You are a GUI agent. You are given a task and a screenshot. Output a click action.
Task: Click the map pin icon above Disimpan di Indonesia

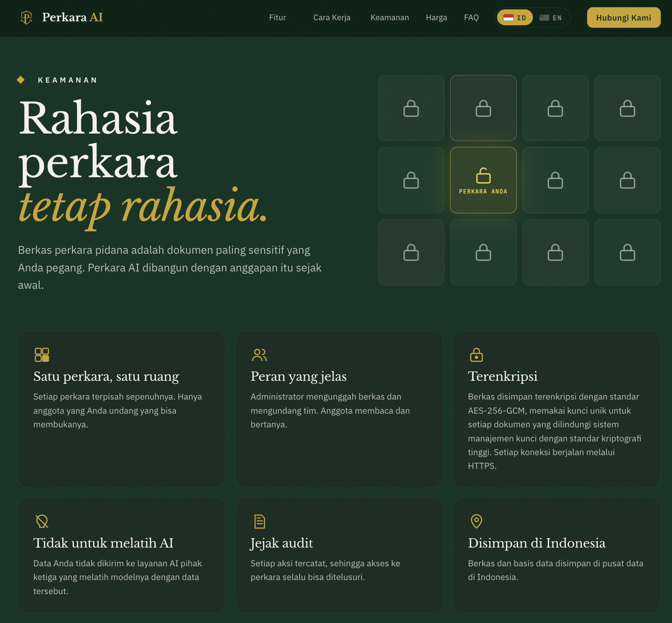pos(476,521)
